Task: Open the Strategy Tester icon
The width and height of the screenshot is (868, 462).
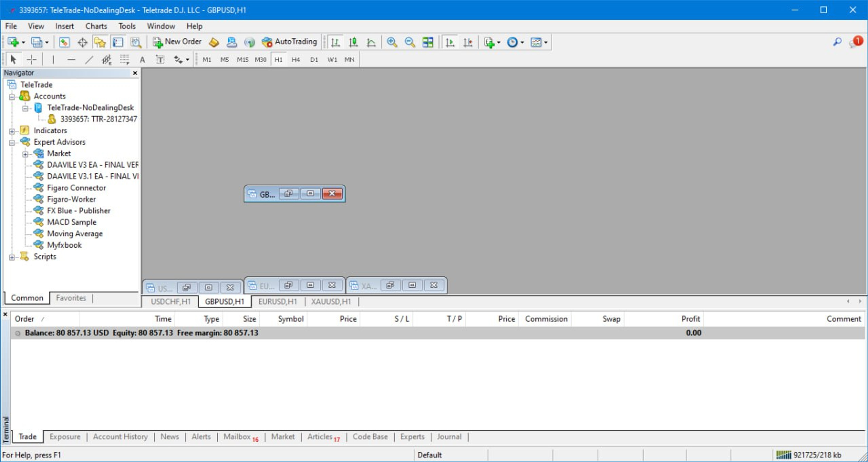Action: point(136,42)
